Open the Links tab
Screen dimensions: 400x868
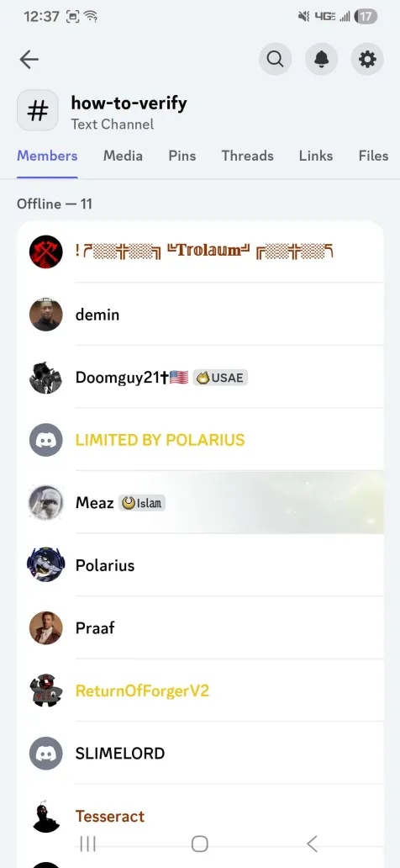tap(316, 156)
